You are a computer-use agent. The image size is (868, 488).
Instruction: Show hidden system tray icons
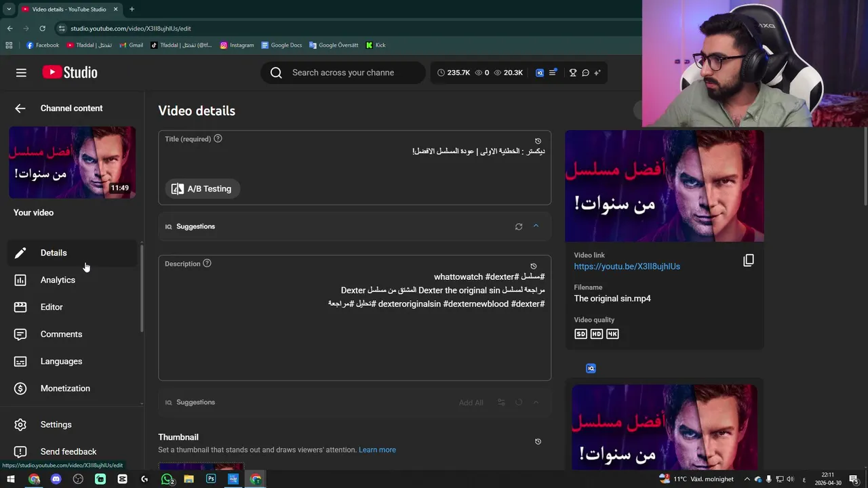[747, 479]
